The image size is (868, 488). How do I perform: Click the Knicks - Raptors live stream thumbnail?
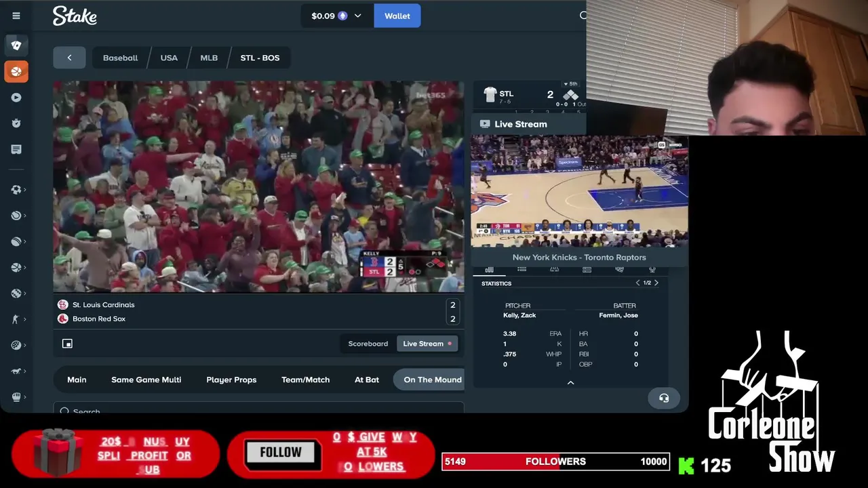pyautogui.click(x=579, y=191)
